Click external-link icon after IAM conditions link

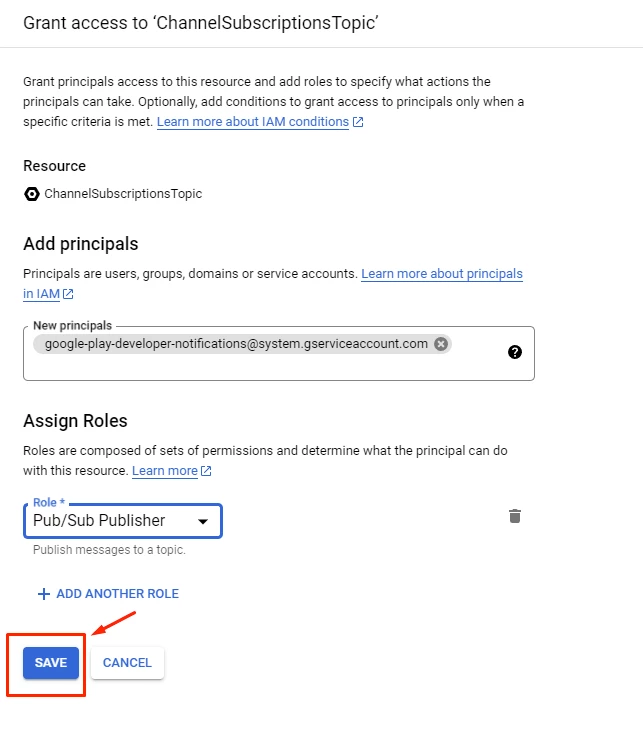pyautogui.click(x=358, y=122)
